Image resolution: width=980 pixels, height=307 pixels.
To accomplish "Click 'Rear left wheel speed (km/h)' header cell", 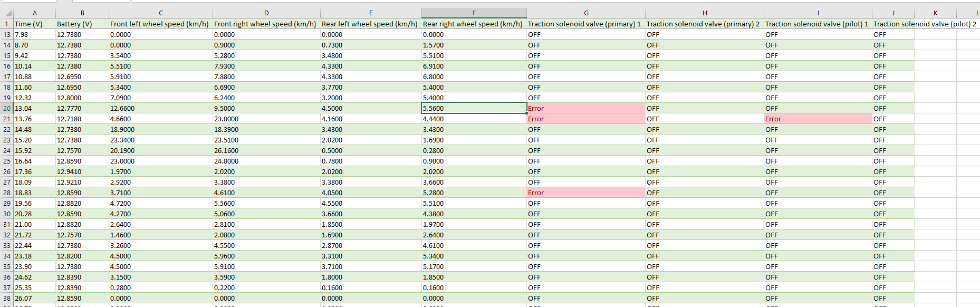I will (x=371, y=24).
